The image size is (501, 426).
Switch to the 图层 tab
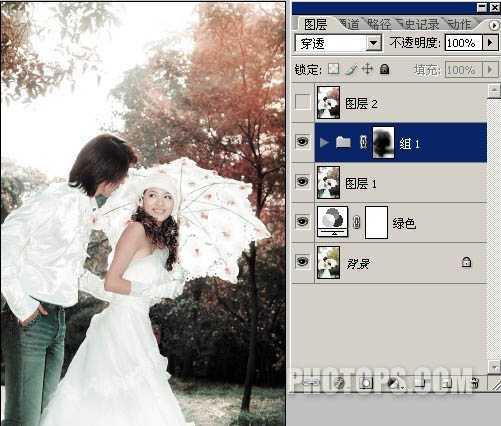pos(315,24)
